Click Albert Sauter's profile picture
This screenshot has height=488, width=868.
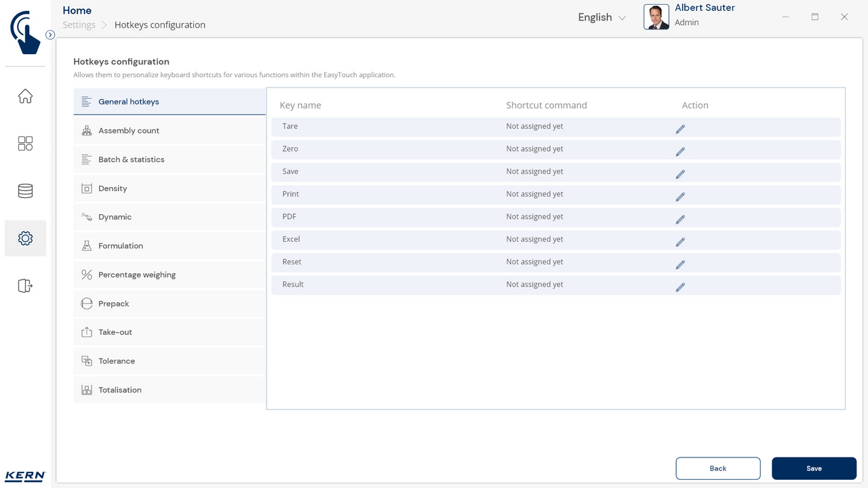(656, 17)
